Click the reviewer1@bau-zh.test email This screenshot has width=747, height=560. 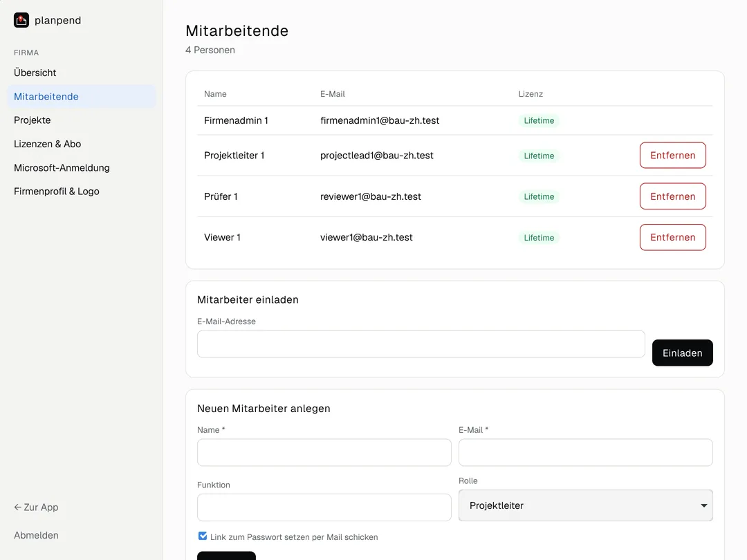[371, 196]
